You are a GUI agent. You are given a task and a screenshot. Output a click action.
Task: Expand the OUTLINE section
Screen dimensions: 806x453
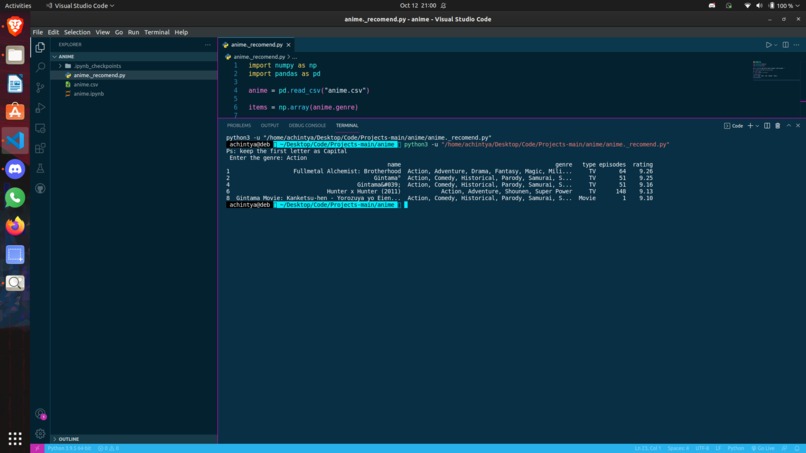point(134,439)
